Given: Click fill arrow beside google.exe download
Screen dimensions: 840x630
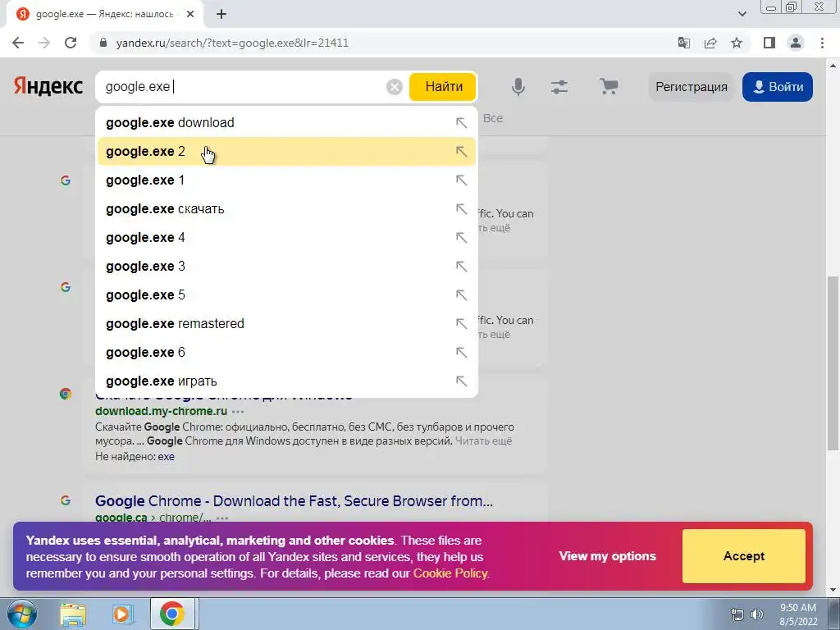Looking at the screenshot, I should (461, 123).
